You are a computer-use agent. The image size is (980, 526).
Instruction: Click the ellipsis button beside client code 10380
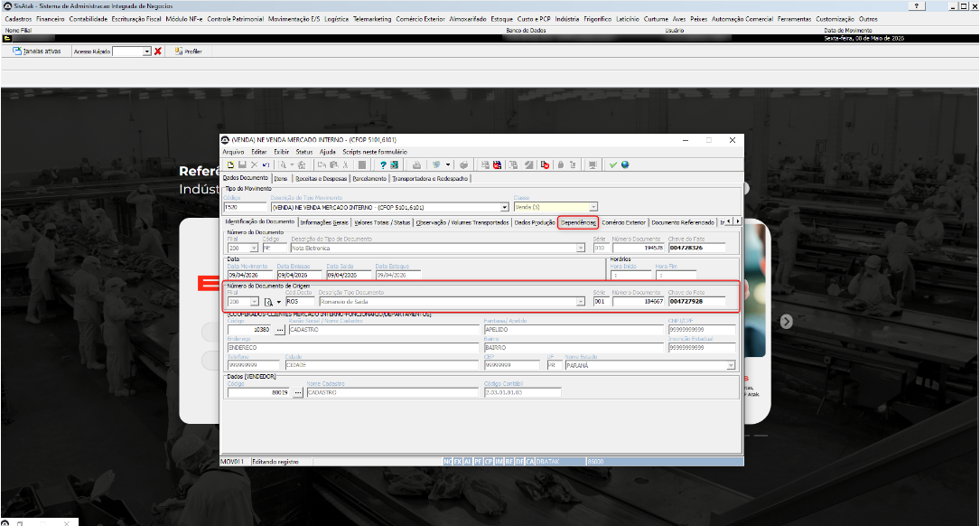click(279, 329)
